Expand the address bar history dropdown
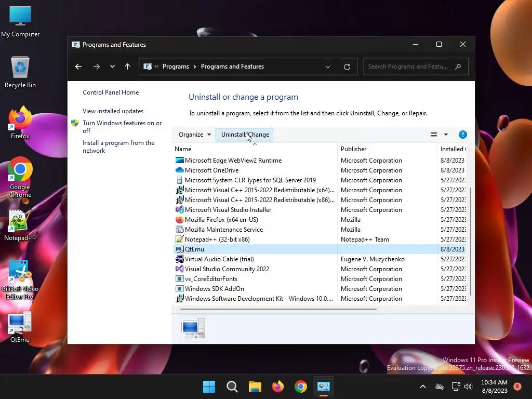This screenshot has height=399, width=532. [328, 67]
